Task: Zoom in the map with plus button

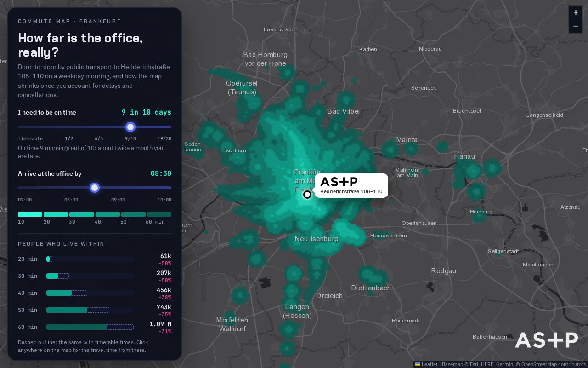Action: [x=576, y=12]
